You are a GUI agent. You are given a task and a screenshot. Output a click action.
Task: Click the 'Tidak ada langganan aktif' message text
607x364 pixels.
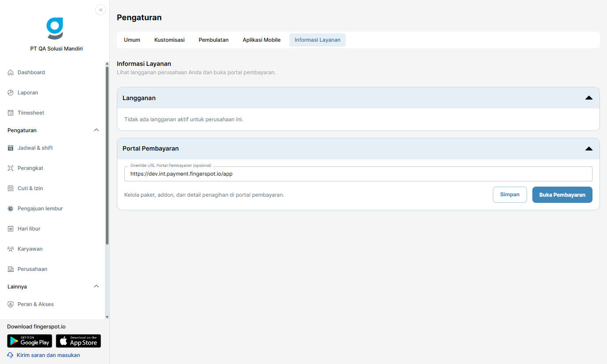[184, 119]
